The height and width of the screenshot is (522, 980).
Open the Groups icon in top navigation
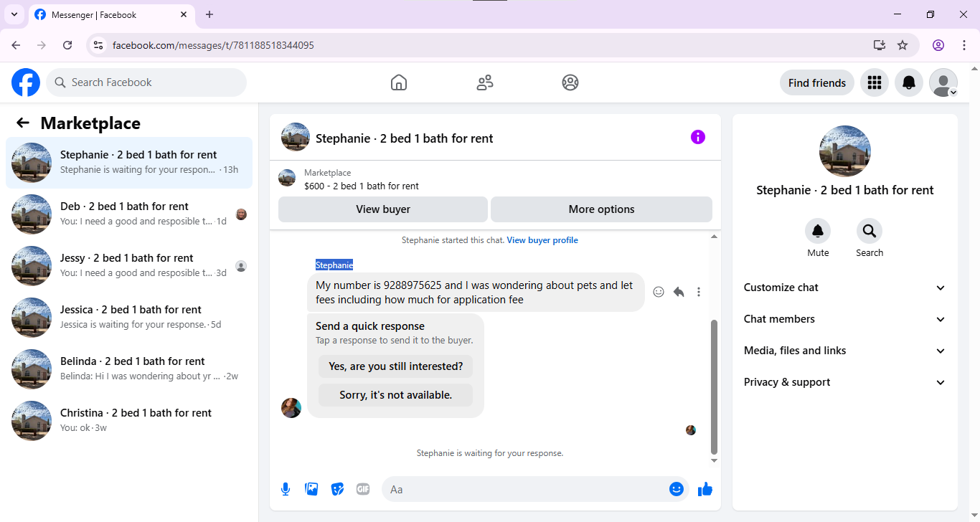coord(570,82)
